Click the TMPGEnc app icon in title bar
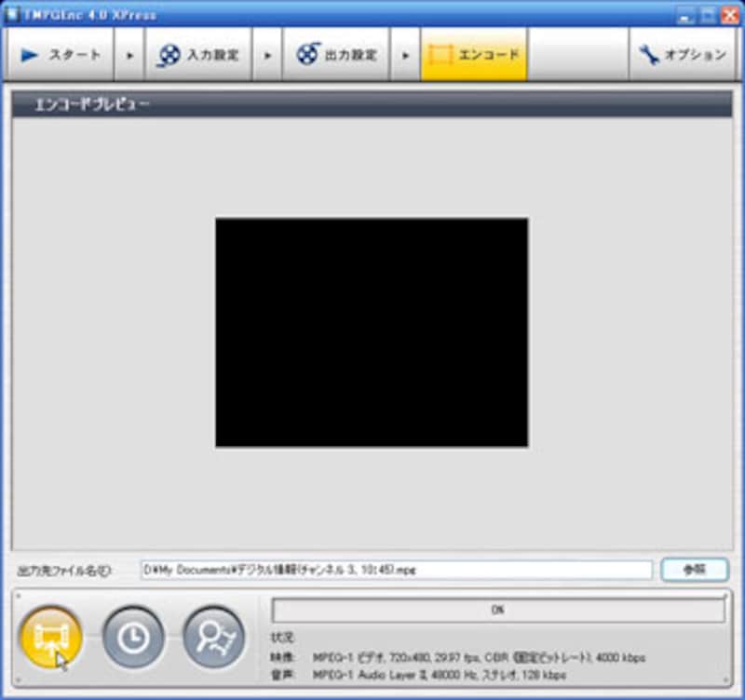The width and height of the screenshot is (745, 700). point(12,14)
